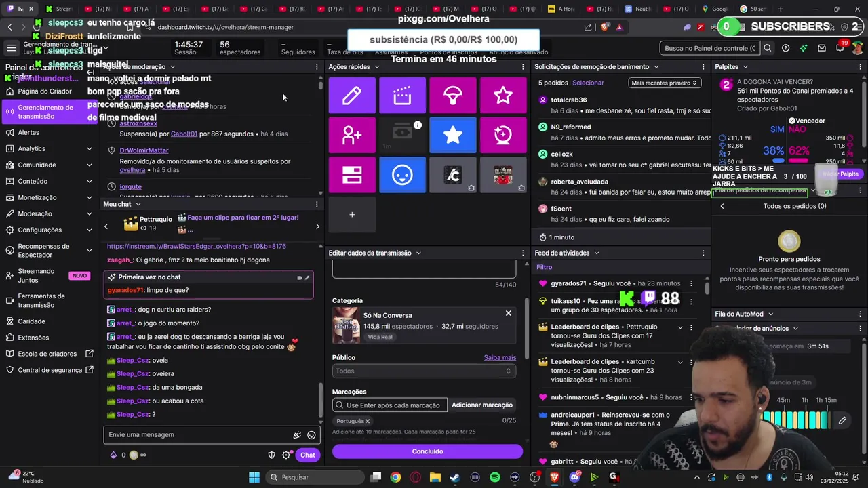Click the celebration icon in message box

(x=297, y=435)
